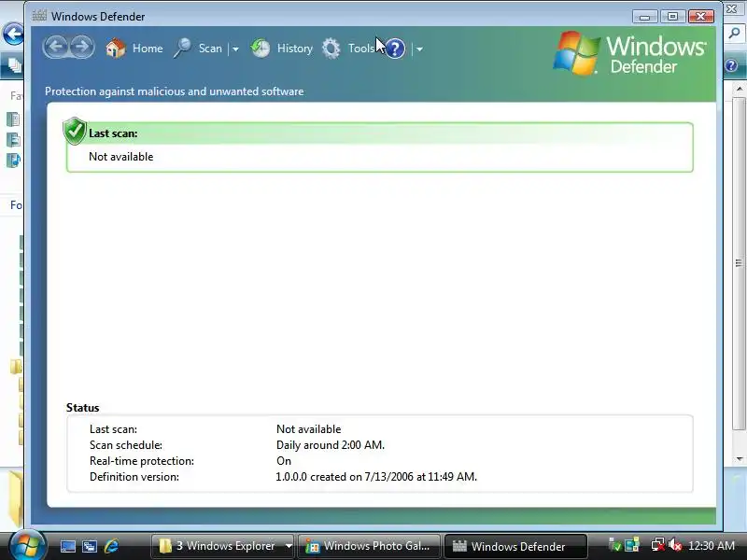Click the Windows Defender taskbar button
This screenshot has width=747, height=560.
coord(514,546)
